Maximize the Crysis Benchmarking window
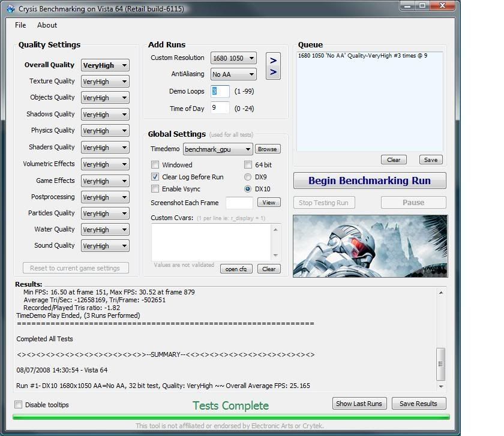 coord(422,6)
